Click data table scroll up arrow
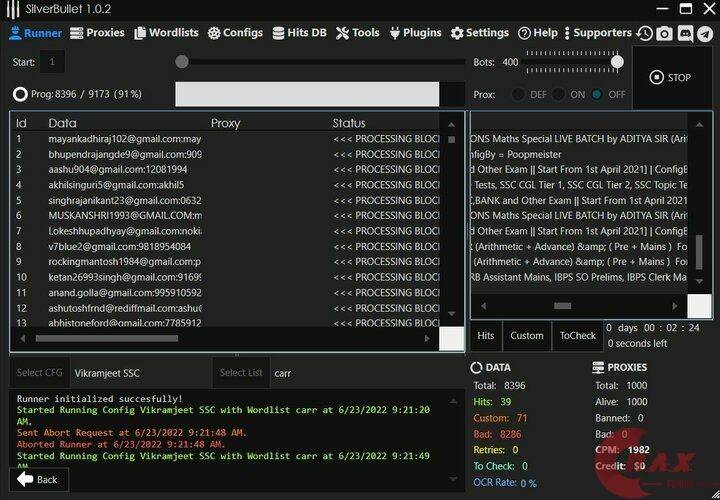This screenshot has height=500, width=720. point(451,124)
